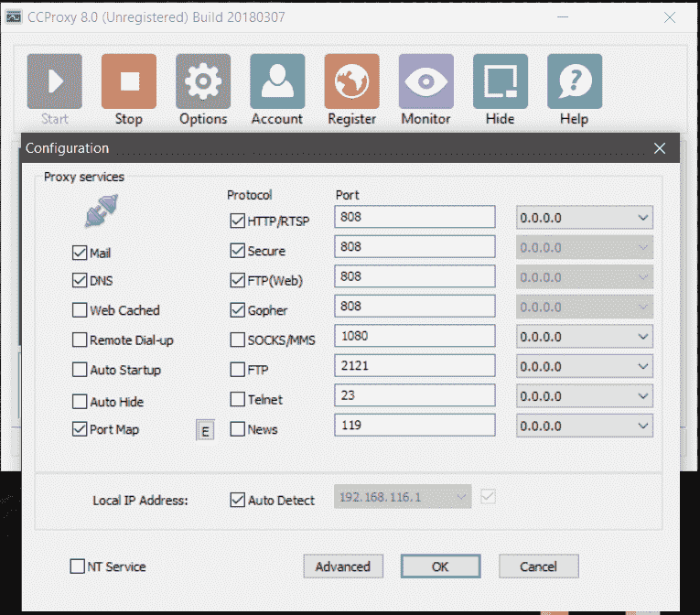Click the FTP port 2121 field
Viewport: 700px width, 615px height.
click(x=415, y=365)
